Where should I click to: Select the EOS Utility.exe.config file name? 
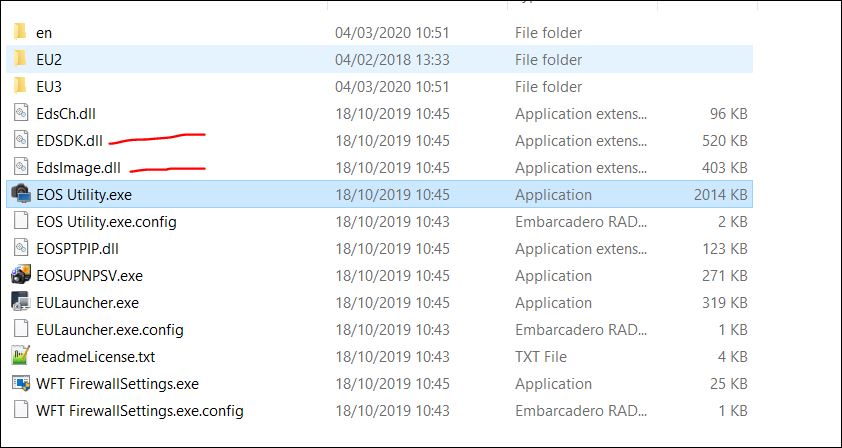pos(106,221)
